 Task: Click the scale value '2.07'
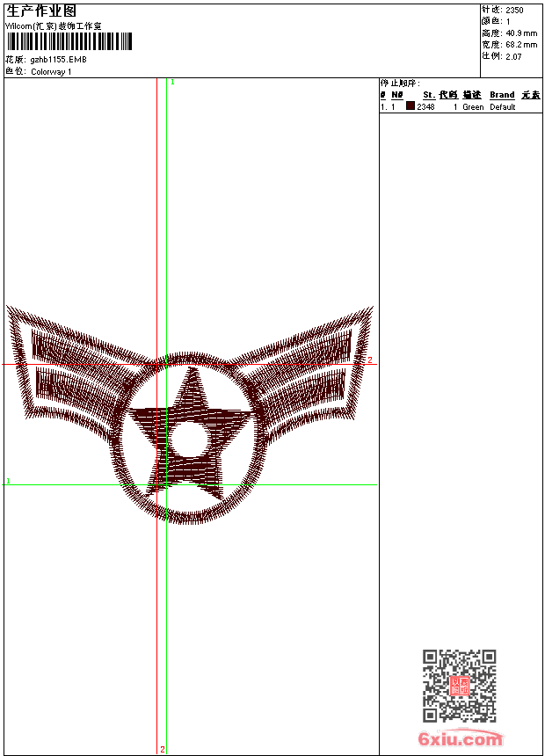[513, 56]
